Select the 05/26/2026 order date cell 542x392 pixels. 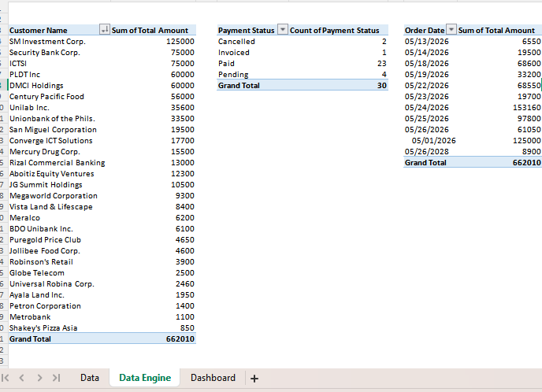click(430, 130)
